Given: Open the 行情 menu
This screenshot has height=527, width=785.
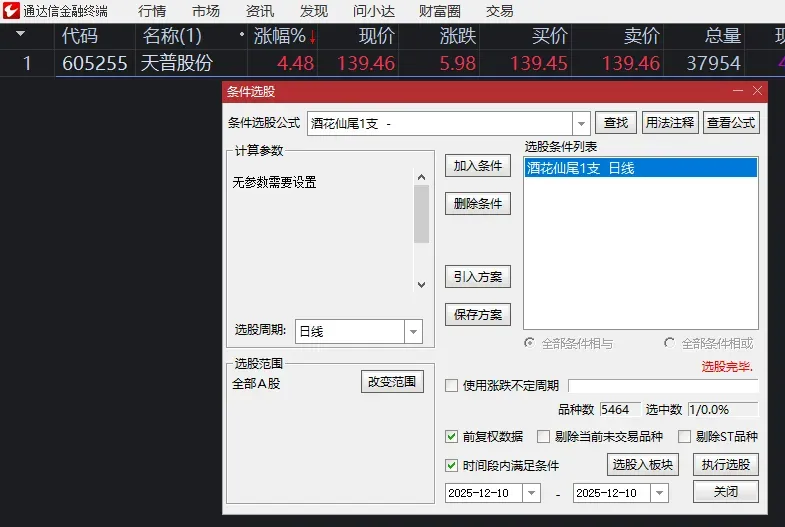Looking at the screenshot, I should (152, 11).
